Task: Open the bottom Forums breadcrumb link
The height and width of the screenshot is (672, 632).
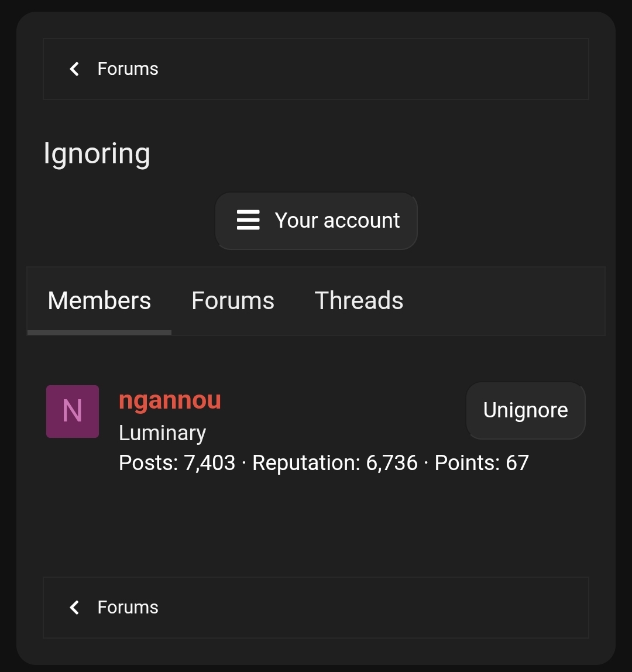Action: [x=128, y=608]
